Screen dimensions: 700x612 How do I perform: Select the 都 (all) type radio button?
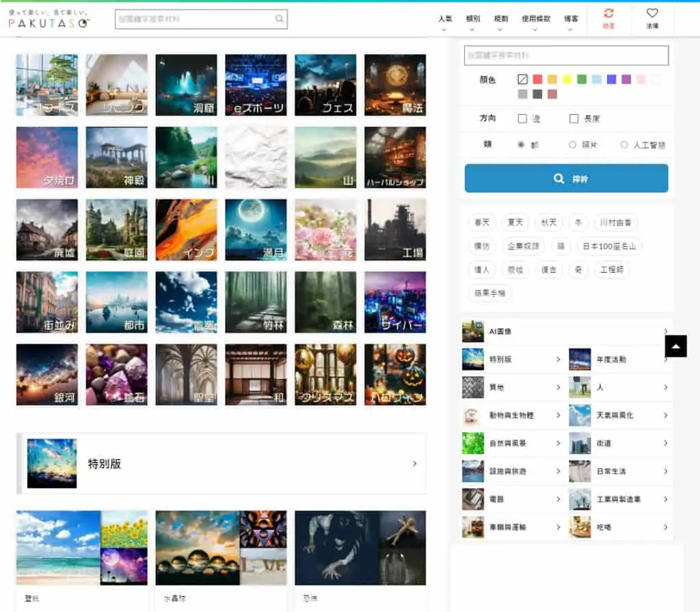click(x=520, y=145)
